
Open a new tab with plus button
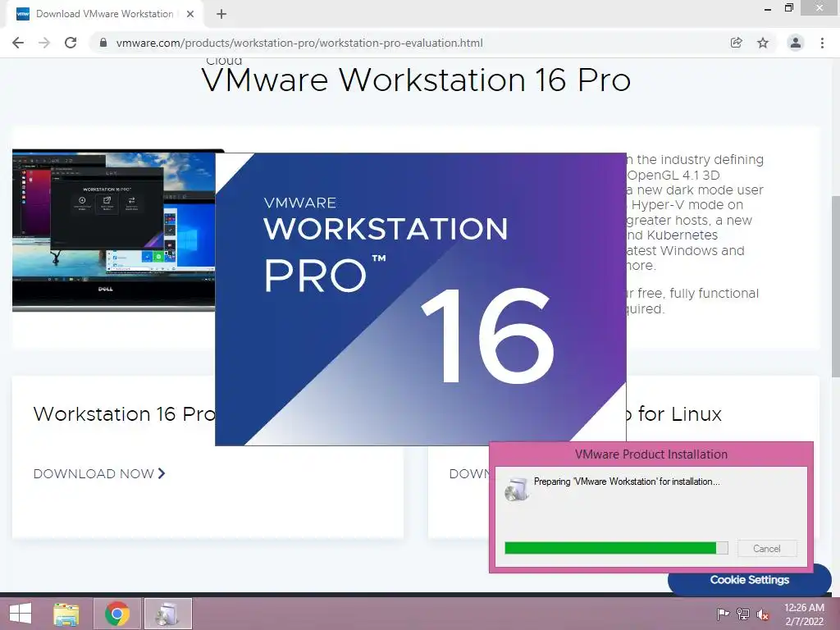[221, 15]
